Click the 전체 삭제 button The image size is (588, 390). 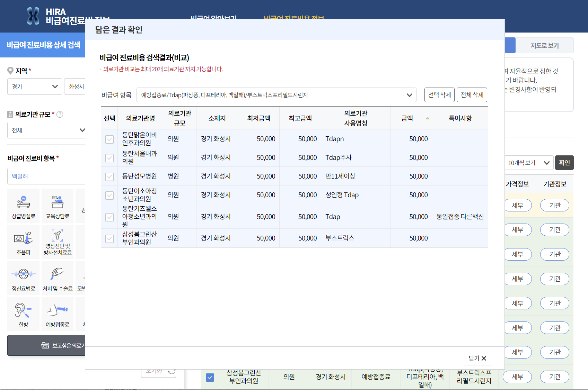(x=472, y=94)
